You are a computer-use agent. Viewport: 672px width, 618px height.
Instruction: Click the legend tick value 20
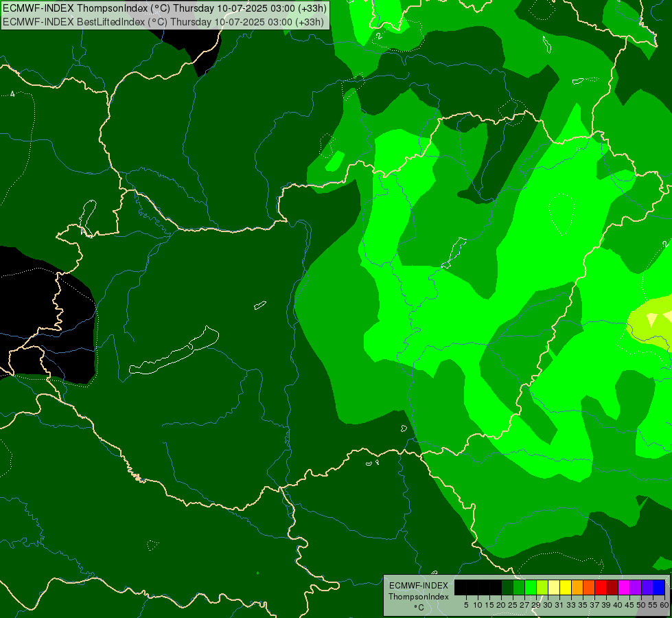pyautogui.click(x=502, y=605)
